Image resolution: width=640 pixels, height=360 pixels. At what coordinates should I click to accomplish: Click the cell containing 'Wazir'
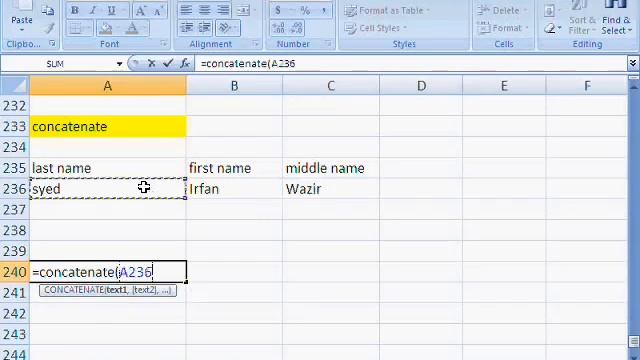331,189
